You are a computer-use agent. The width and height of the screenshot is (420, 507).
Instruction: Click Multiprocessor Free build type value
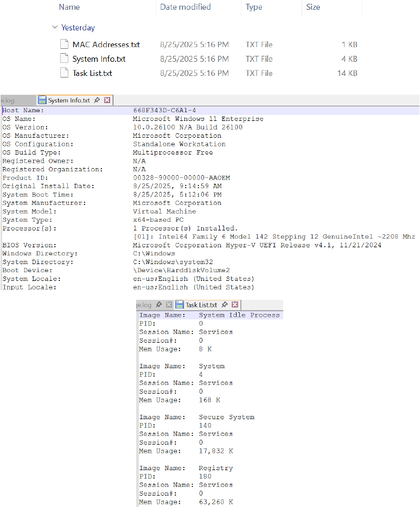coord(173,152)
